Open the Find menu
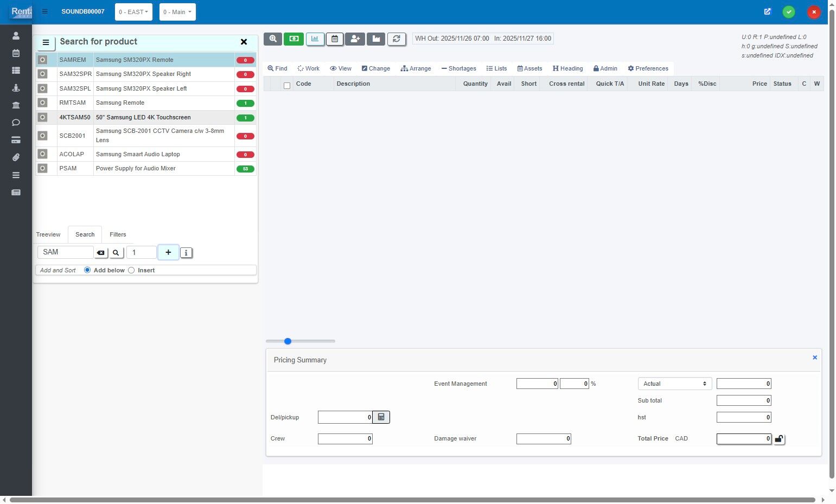 click(277, 68)
